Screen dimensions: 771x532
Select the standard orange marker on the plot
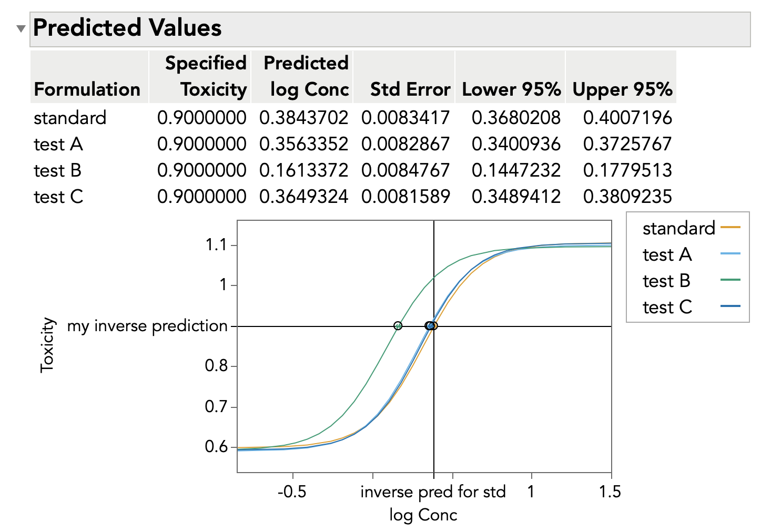tap(434, 326)
